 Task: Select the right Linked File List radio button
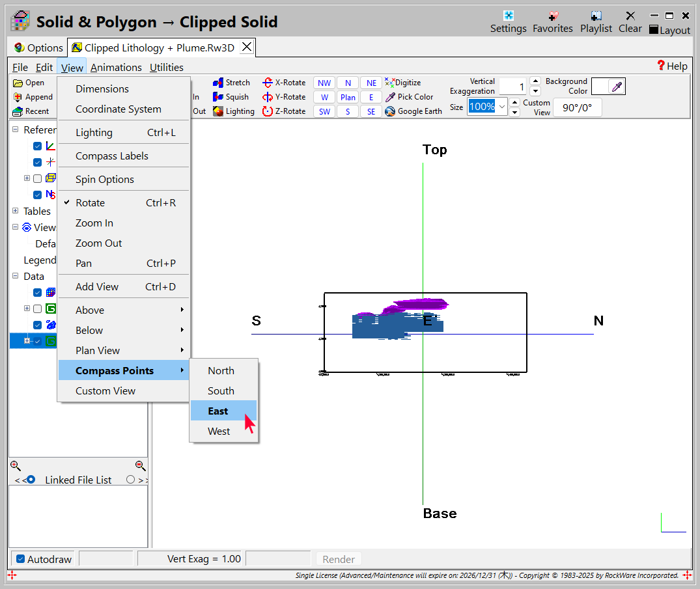130,480
